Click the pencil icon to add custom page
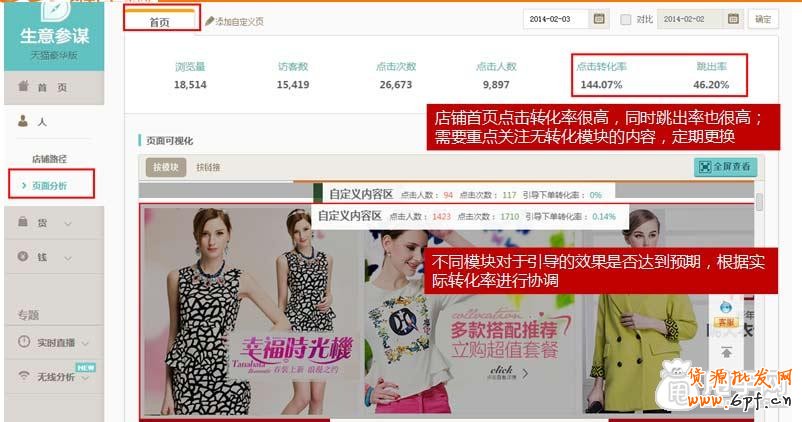802x422 pixels. click(x=209, y=20)
